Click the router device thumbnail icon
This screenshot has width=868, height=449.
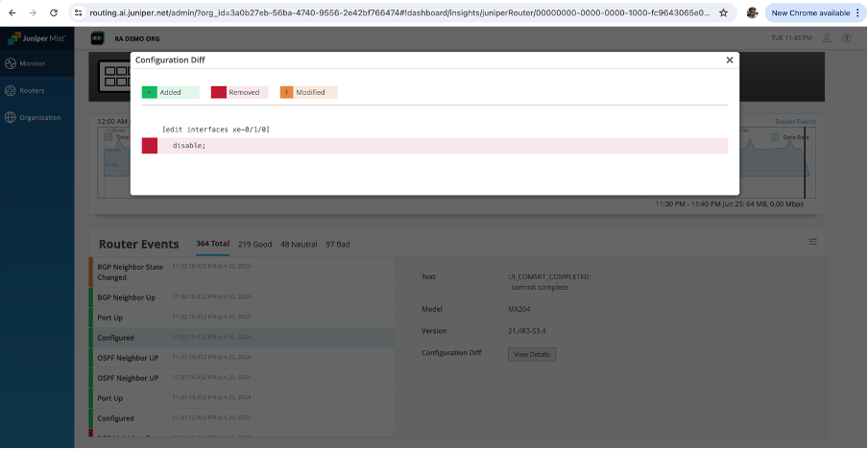tap(114, 77)
